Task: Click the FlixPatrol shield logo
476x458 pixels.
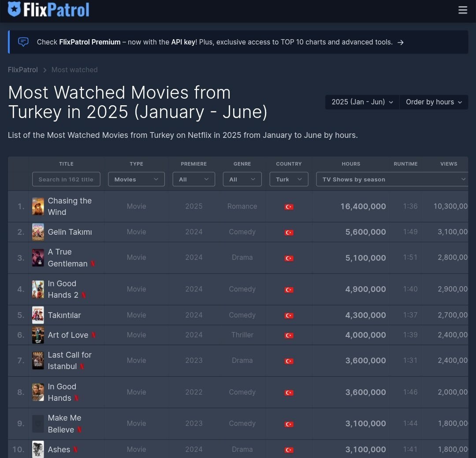Action: coord(15,9)
